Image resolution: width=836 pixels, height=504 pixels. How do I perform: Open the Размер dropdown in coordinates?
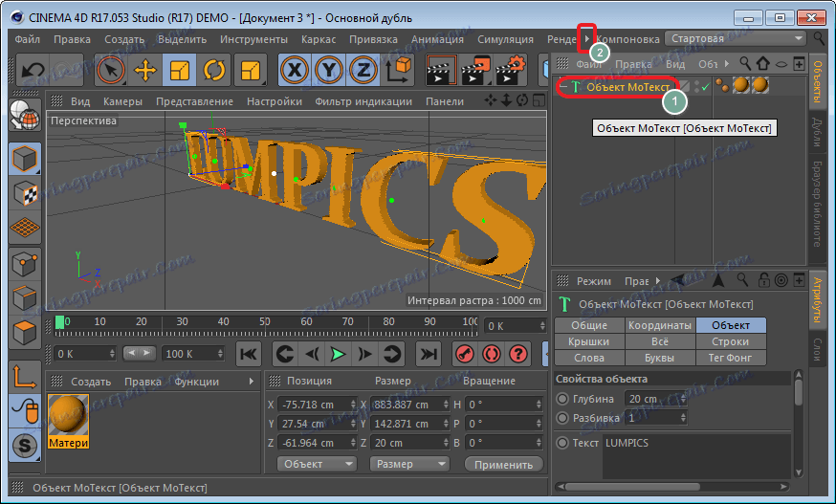(407, 464)
